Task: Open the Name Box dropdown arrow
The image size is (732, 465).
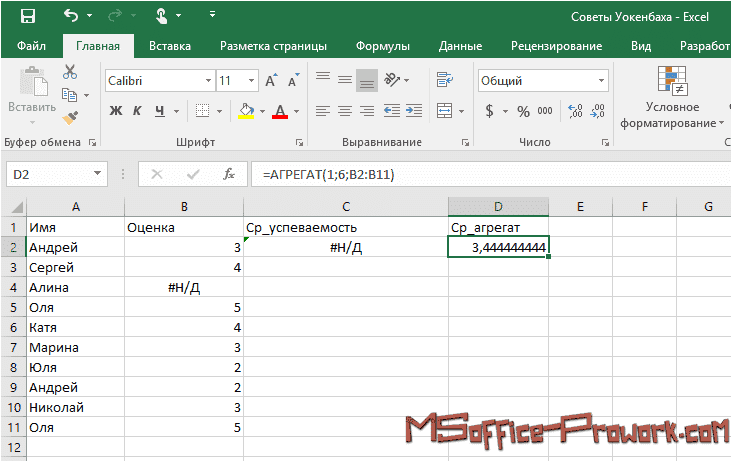Action: coord(98,174)
